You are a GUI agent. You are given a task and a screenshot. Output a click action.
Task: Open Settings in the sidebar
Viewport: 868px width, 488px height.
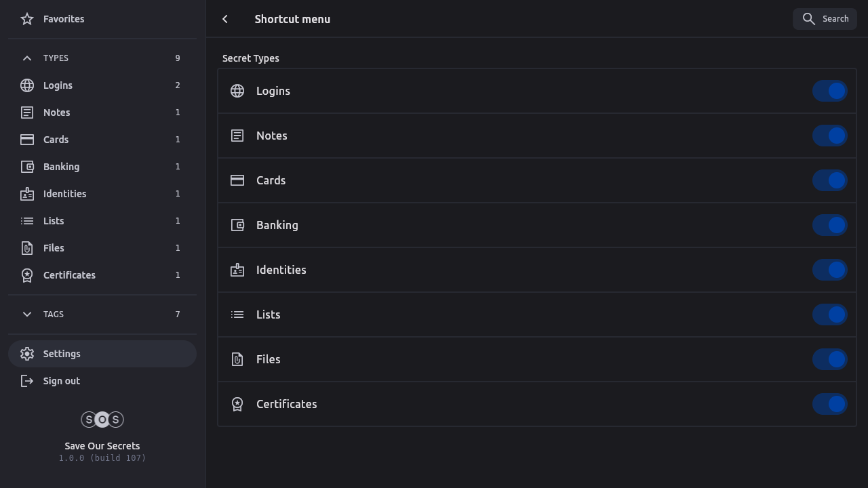point(62,354)
